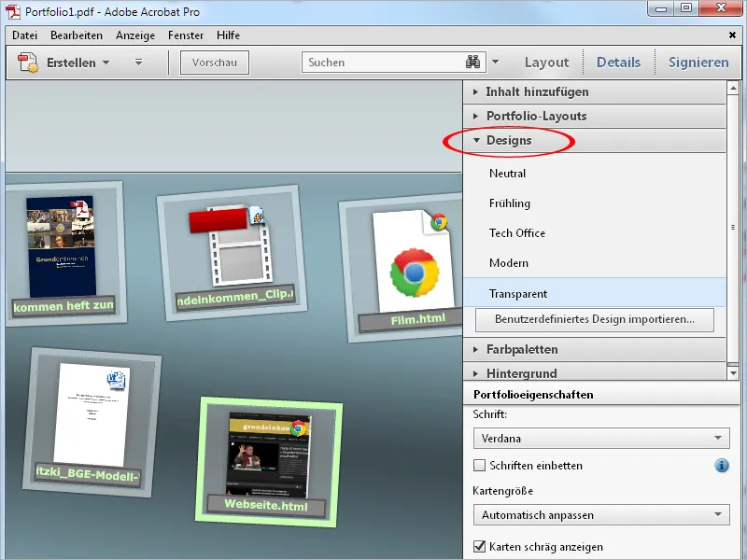The width and height of the screenshot is (747, 560).
Task: Expand the Farbpaletten section
Action: 594,349
